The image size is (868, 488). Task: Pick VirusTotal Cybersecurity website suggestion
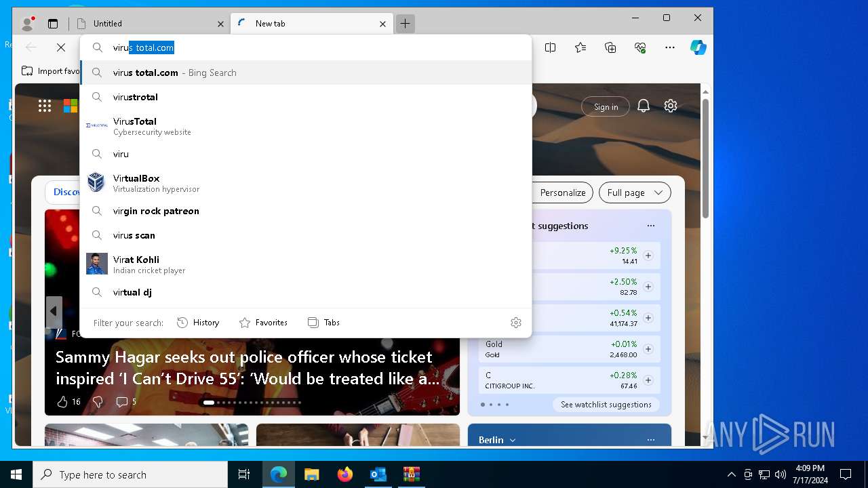pos(306,126)
